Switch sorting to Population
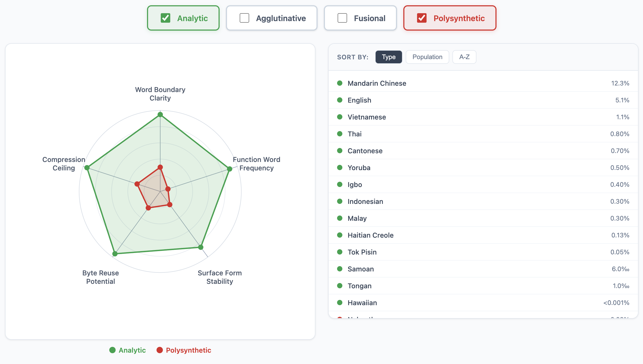The image size is (643, 364). click(427, 57)
